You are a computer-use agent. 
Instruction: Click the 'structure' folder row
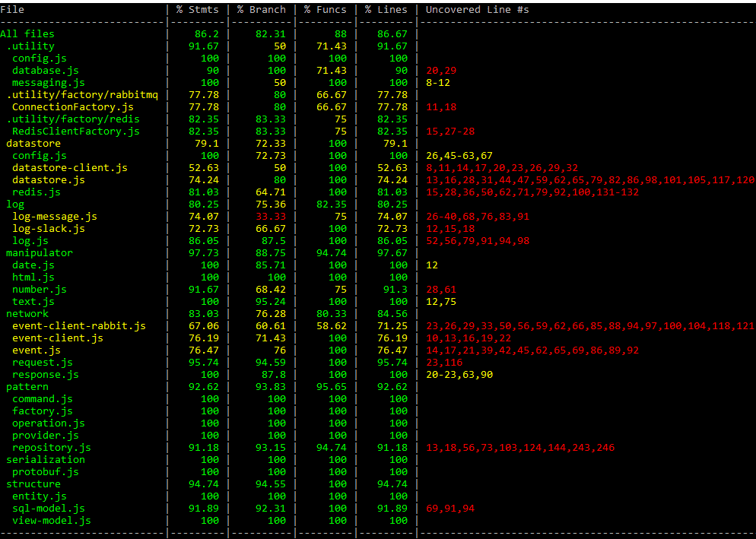[x=33, y=484]
